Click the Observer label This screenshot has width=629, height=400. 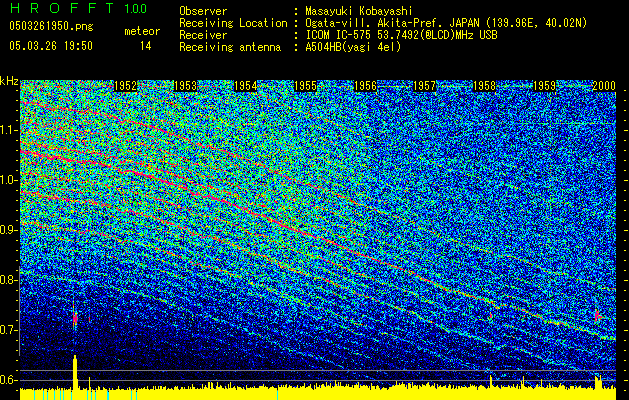click(203, 11)
